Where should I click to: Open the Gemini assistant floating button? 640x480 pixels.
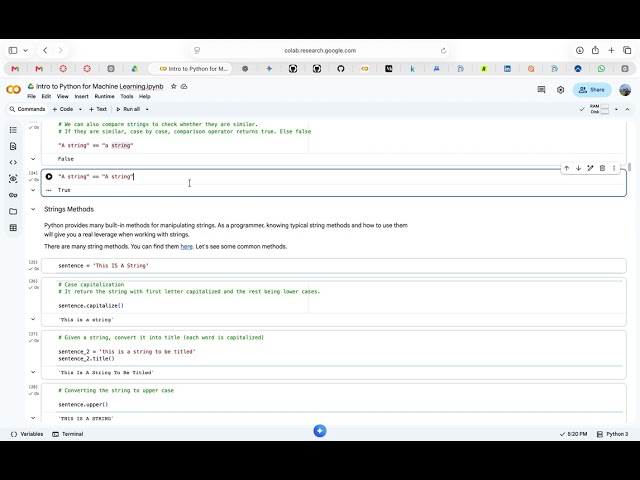tap(320, 431)
